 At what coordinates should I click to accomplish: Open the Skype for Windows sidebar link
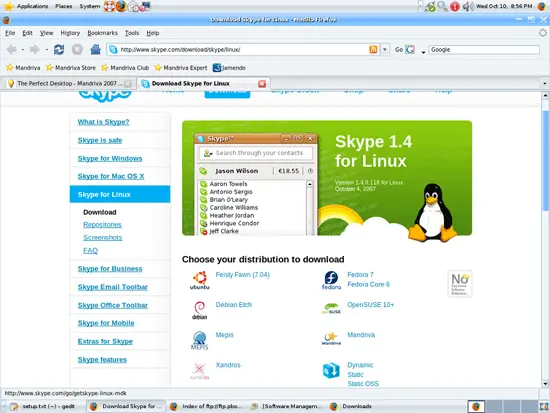point(110,159)
